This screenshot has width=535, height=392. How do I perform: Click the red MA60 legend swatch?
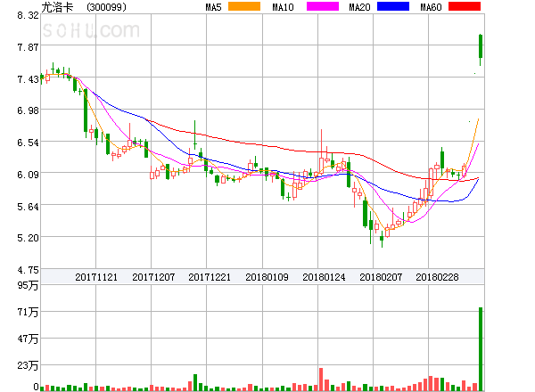tap(465, 6)
